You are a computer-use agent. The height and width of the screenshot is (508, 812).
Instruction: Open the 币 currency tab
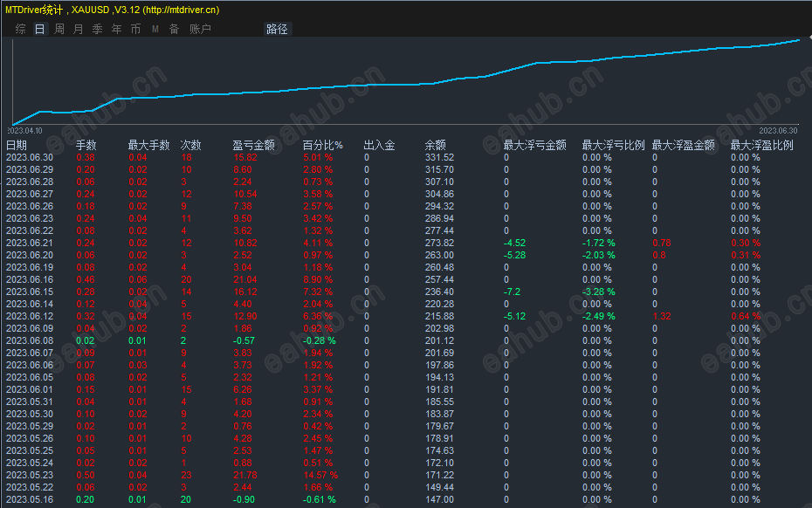click(x=135, y=29)
